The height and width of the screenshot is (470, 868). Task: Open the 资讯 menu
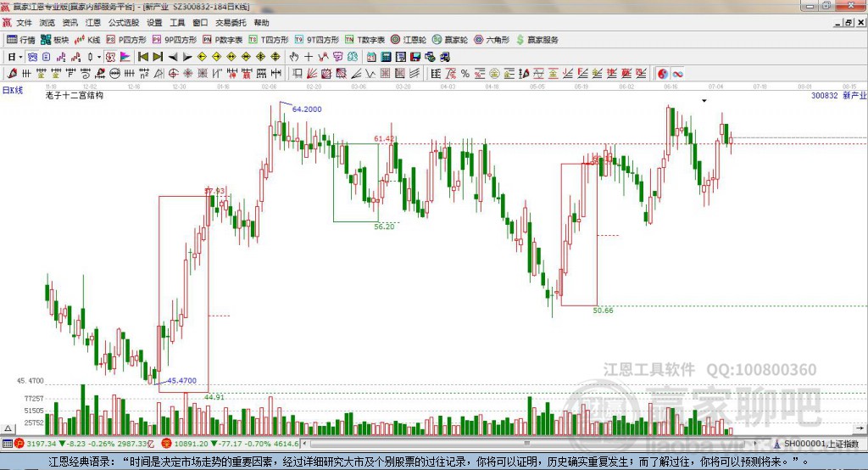click(x=70, y=23)
